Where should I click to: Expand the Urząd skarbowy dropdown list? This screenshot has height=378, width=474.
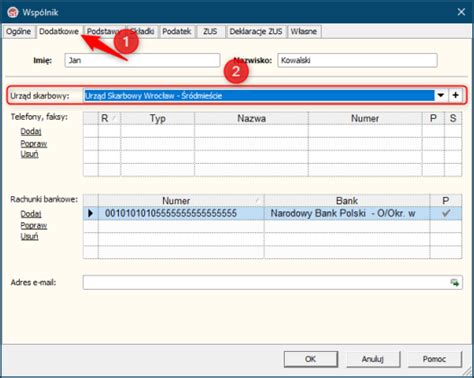[x=441, y=95]
